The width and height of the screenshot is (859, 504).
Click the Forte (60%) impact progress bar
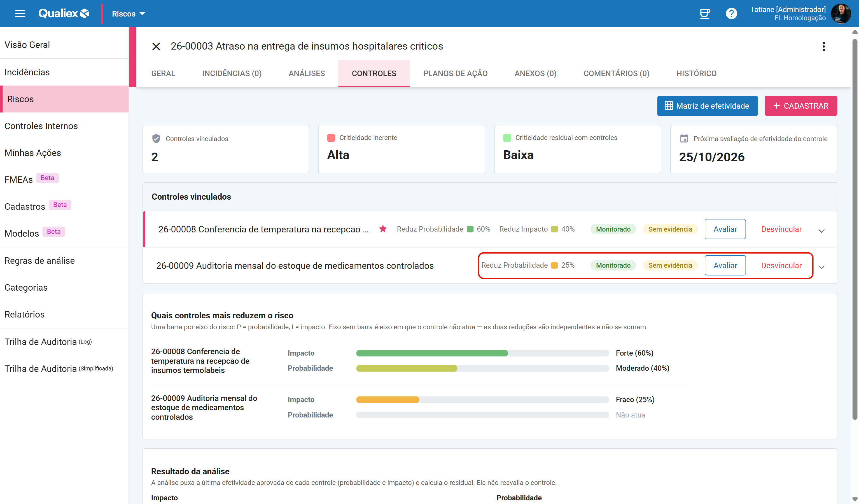click(x=482, y=353)
